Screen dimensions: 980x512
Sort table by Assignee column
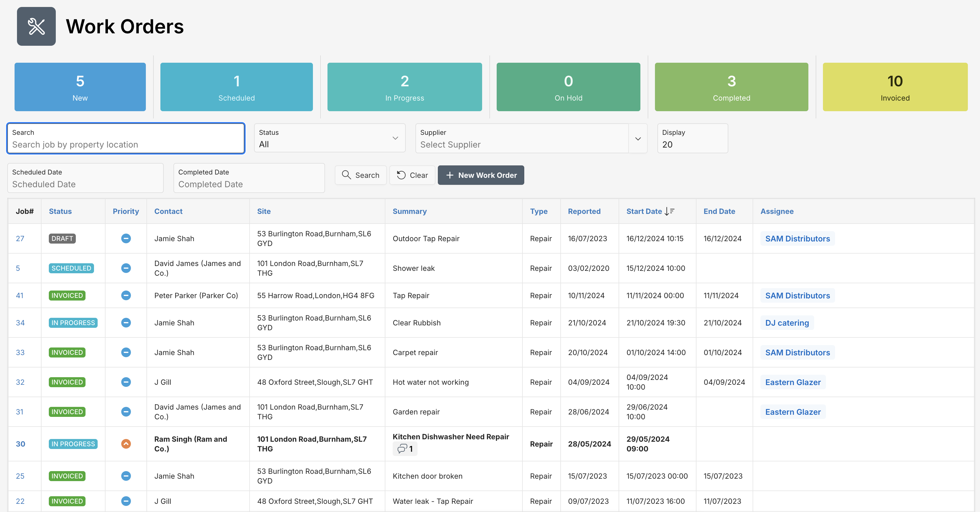[x=777, y=211]
